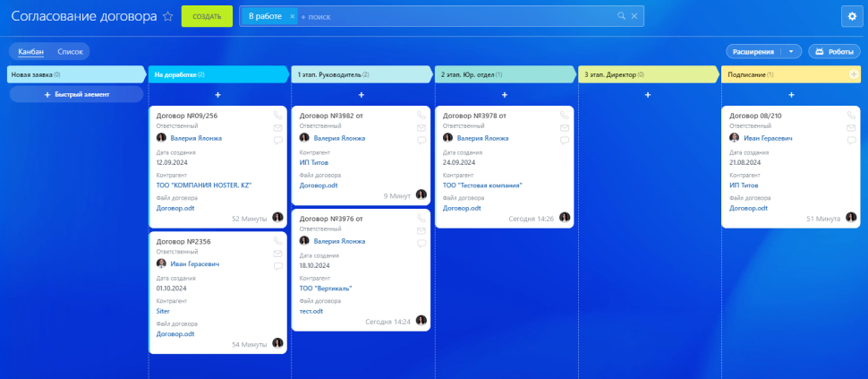Click avatar beside '9 Минут' on Договор №3982

[x=421, y=194]
